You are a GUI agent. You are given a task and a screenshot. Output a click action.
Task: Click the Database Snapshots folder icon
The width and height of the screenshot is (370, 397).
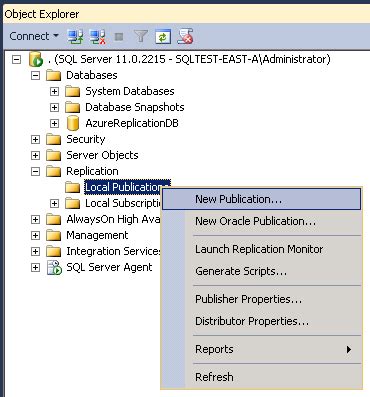72,107
